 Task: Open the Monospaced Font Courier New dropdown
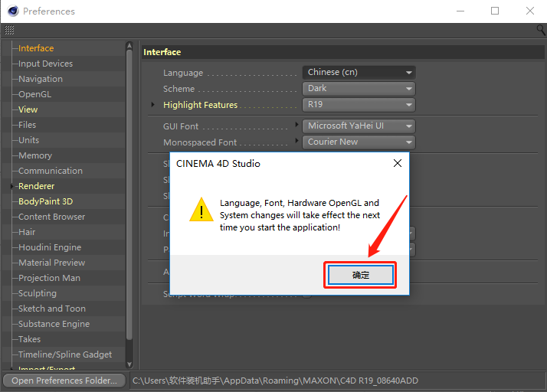click(359, 142)
